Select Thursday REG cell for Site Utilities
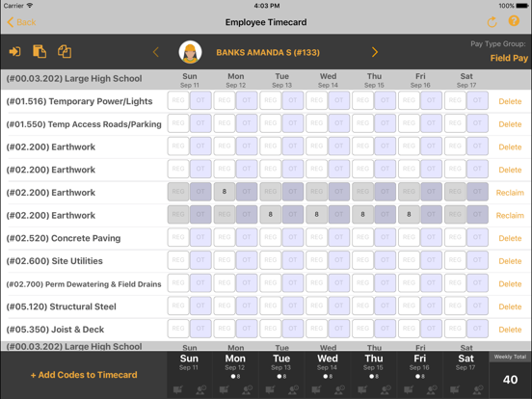The width and height of the screenshot is (532, 399). (x=362, y=260)
